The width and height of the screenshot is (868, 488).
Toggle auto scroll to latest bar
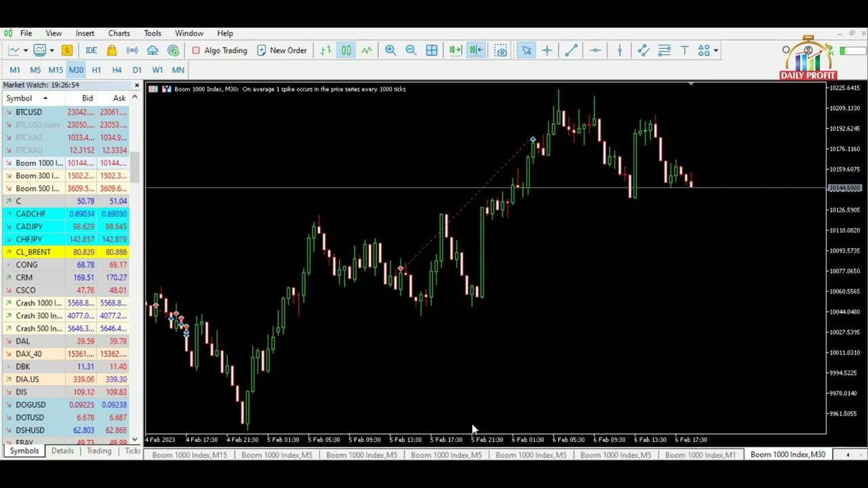455,50
